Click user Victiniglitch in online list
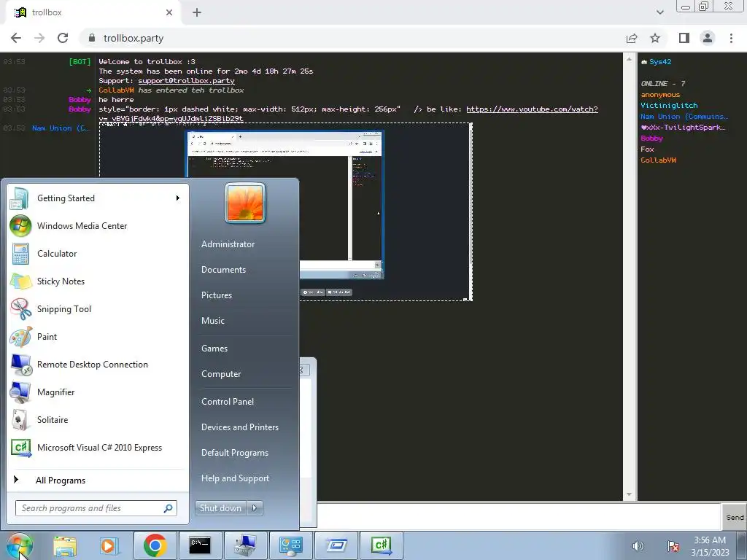Image resolution: width=747 pixels, height=560 pixels. tap(669, 105)
